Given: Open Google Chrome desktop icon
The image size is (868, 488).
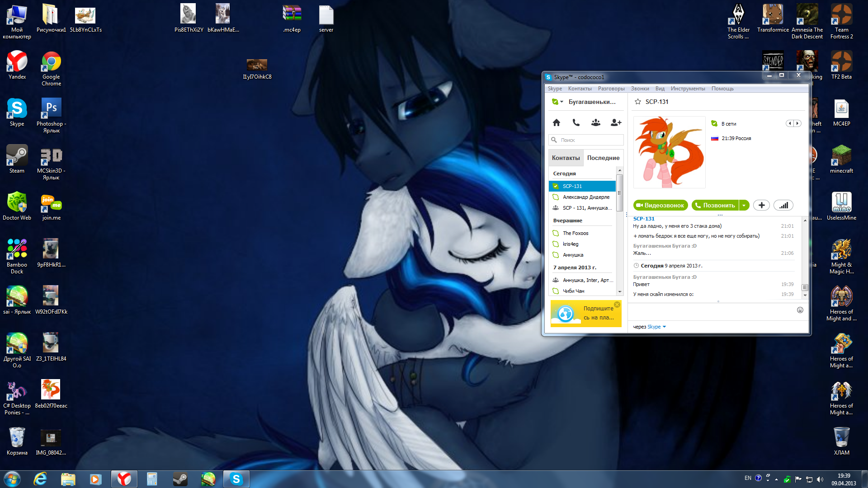Looking at the screenshot, I should [51, 69].
